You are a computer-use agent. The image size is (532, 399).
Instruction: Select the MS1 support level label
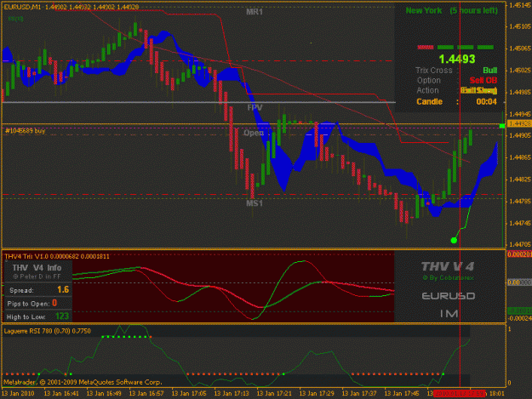tap(255, 203)
